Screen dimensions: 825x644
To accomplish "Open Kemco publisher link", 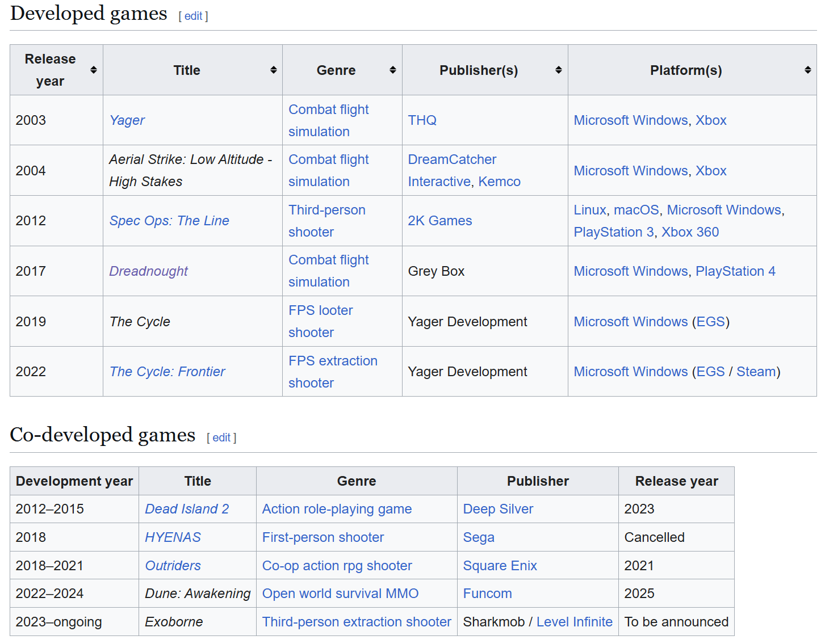I will coord(499,182).
